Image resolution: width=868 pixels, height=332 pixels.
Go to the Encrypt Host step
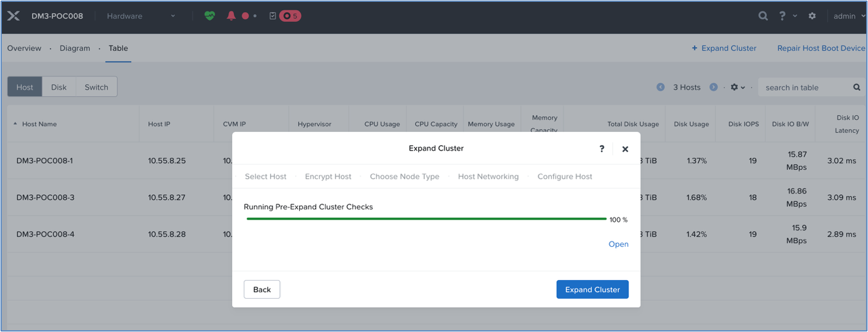328,177
